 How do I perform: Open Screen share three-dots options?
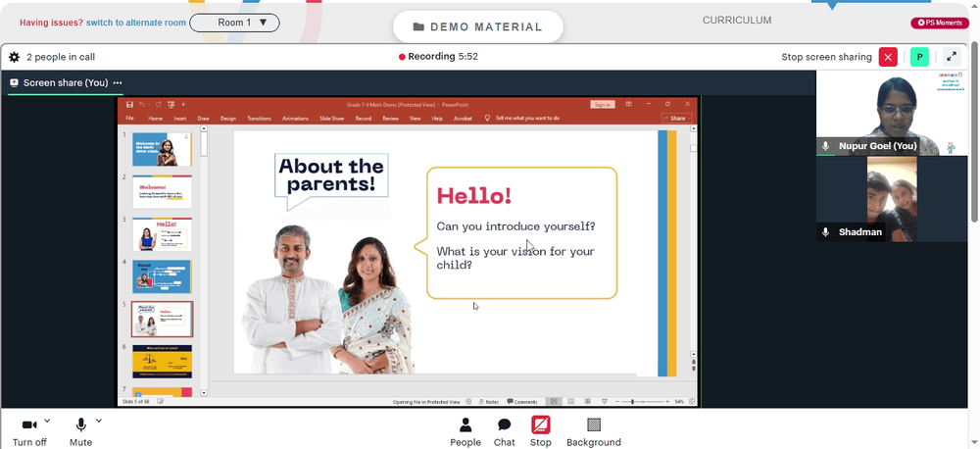pos(117,82)
